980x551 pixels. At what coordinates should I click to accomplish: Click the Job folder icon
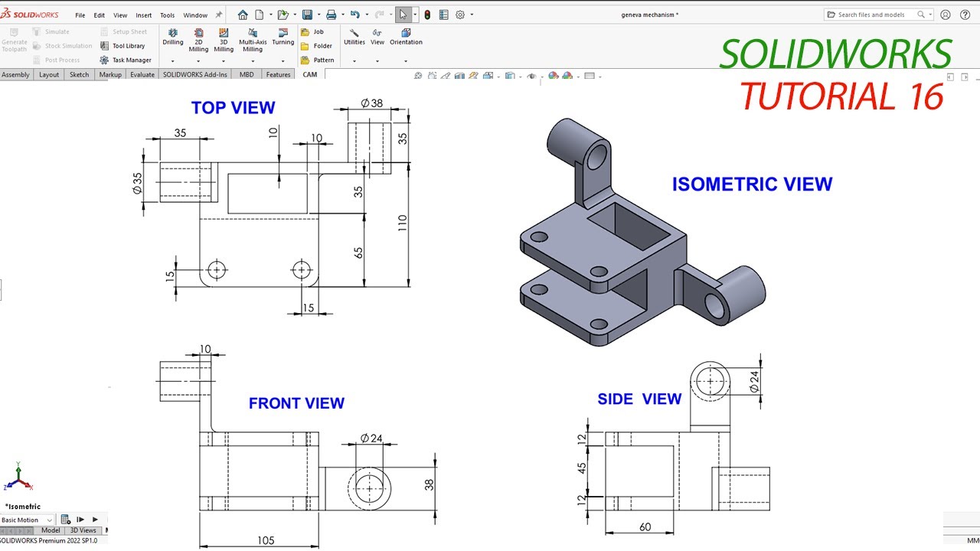click(x=305, y=32)
